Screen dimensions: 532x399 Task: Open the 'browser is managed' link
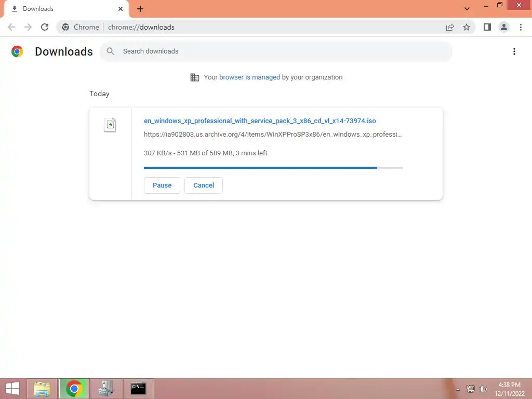(250, 77)
